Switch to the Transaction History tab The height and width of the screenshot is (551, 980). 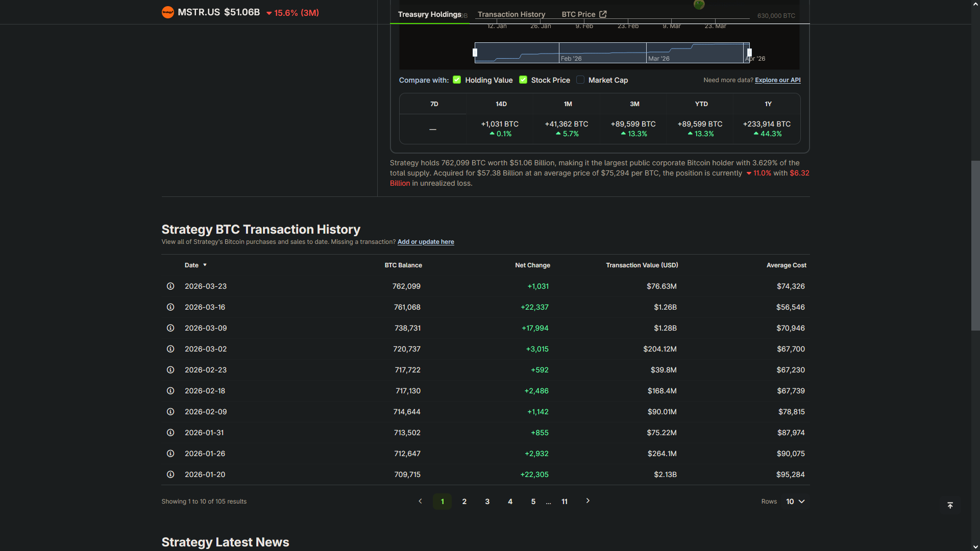tap(511, 14)
